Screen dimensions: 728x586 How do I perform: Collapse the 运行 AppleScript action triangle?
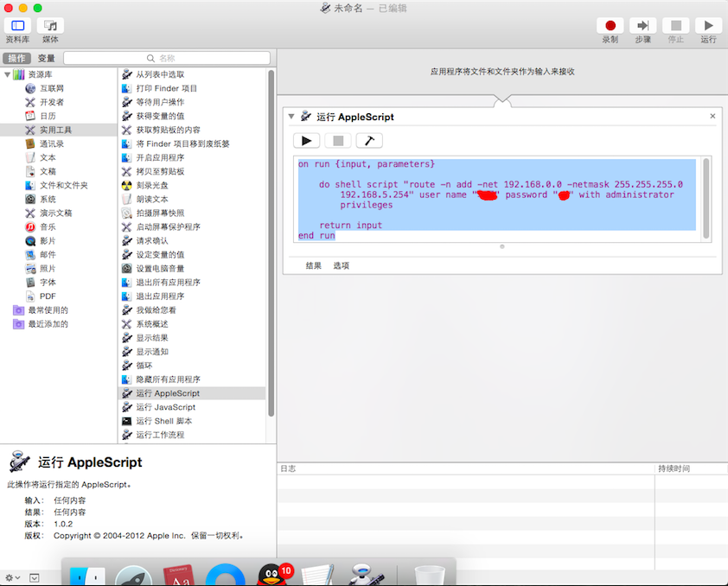click(x=291, y=117)
